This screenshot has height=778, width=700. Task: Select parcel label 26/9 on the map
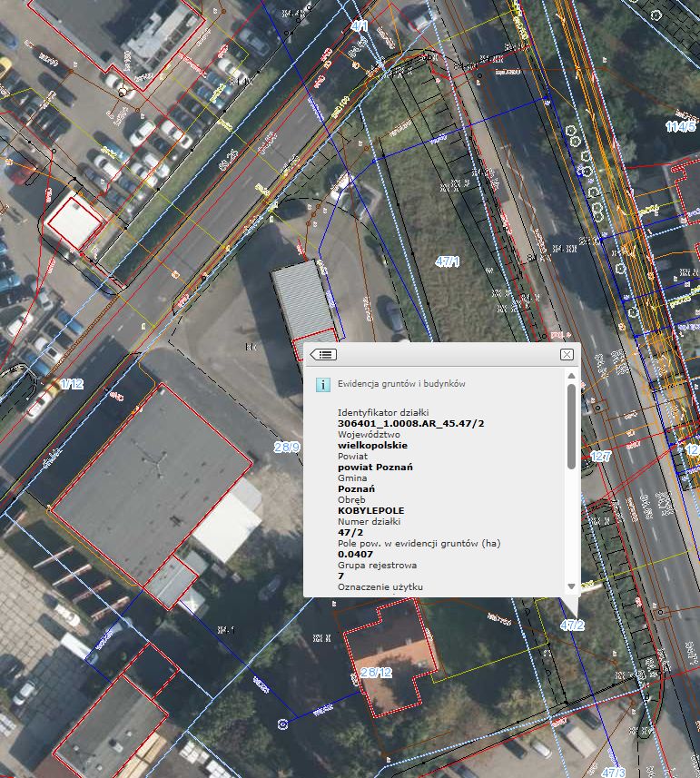tap(286, 447)
